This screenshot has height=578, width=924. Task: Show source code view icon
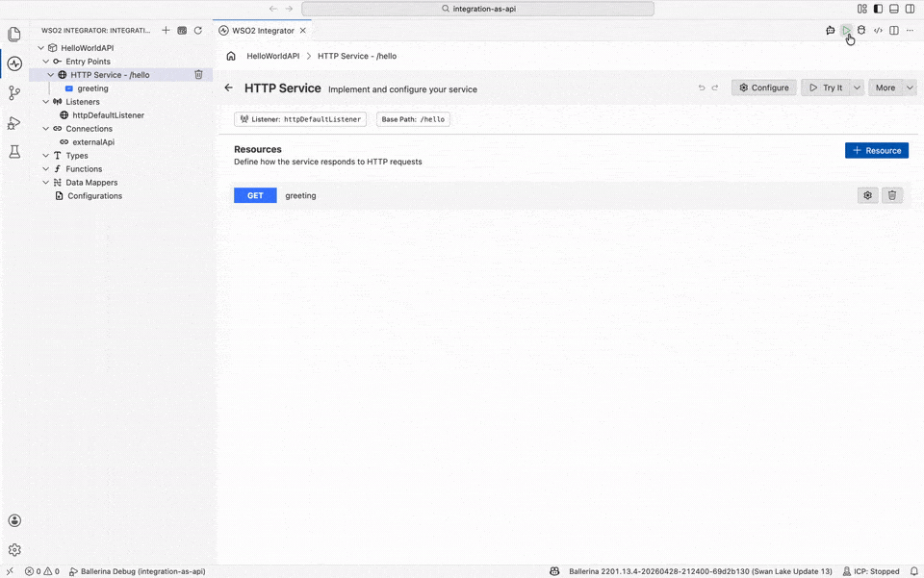click(878, 30)
